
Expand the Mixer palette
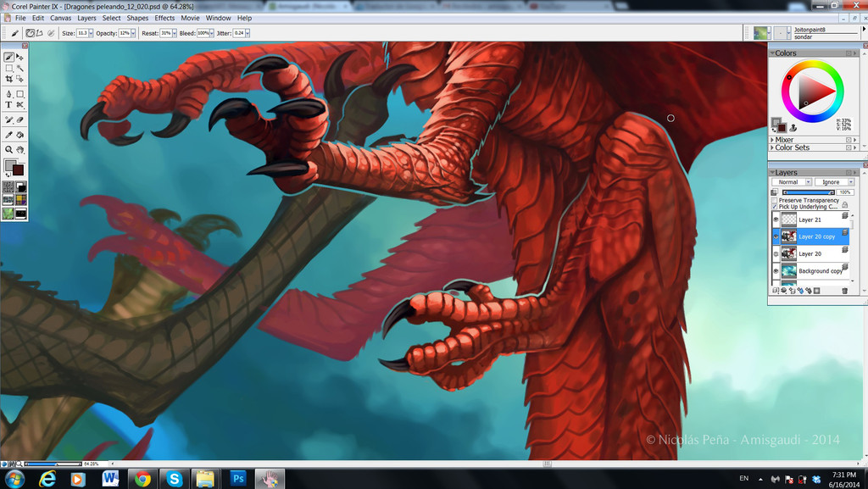point(772,140)
